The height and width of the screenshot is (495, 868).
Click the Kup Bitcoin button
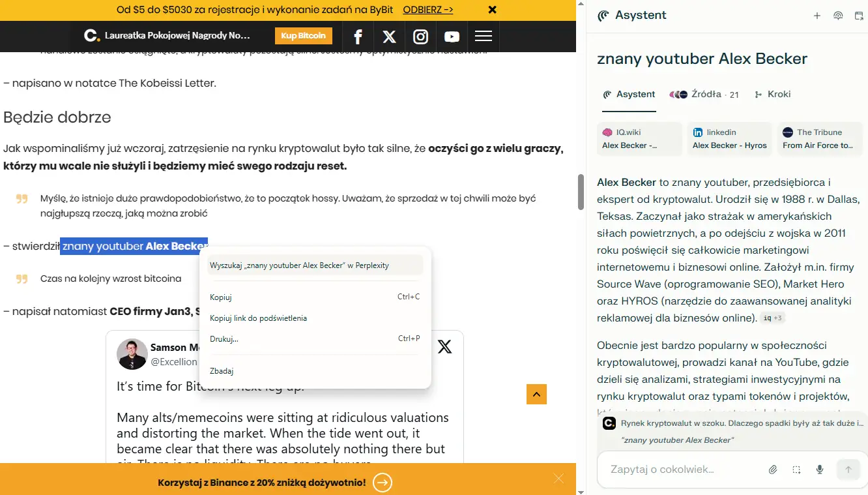click(304, 36)
